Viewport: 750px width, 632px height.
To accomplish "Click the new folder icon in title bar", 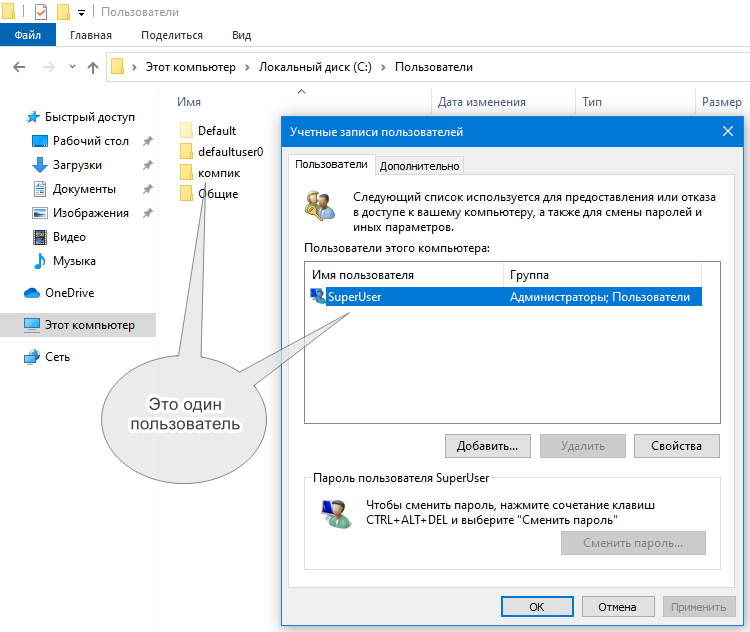I will (63, 12).
